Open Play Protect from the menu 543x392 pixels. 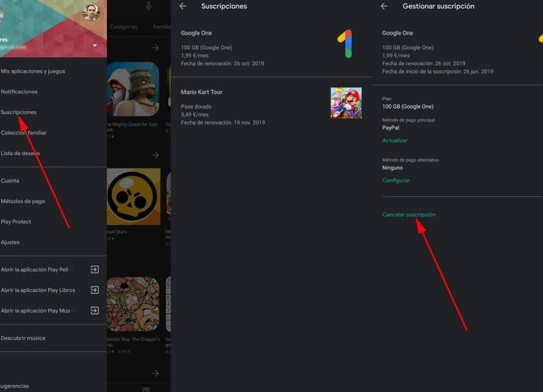[x=16, y=222]
